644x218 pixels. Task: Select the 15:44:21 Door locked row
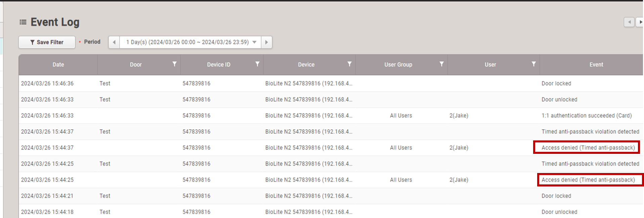[556, 196]
